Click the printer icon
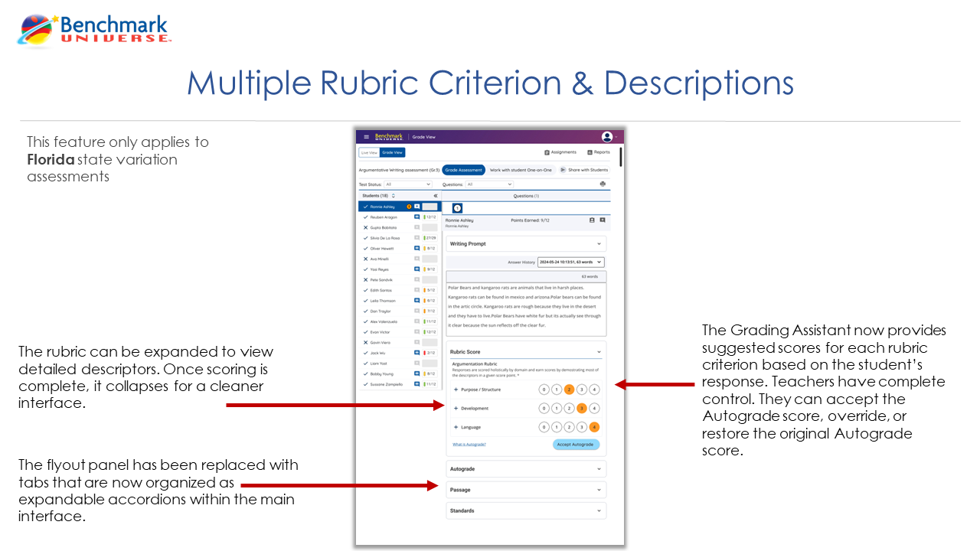This screenshot has height=551, width=980. point(603,184)
